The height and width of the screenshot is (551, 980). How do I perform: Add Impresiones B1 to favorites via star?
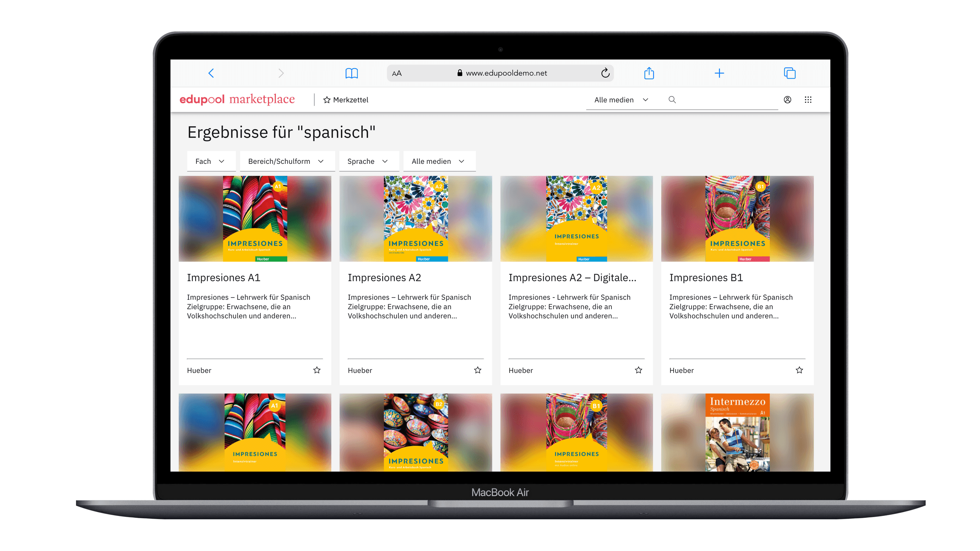point(800,370)
